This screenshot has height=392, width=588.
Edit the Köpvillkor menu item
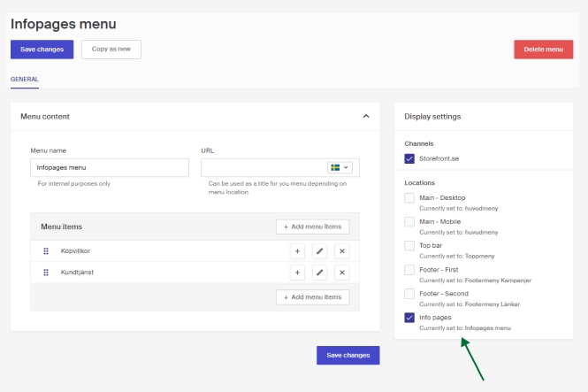(320, 251)
